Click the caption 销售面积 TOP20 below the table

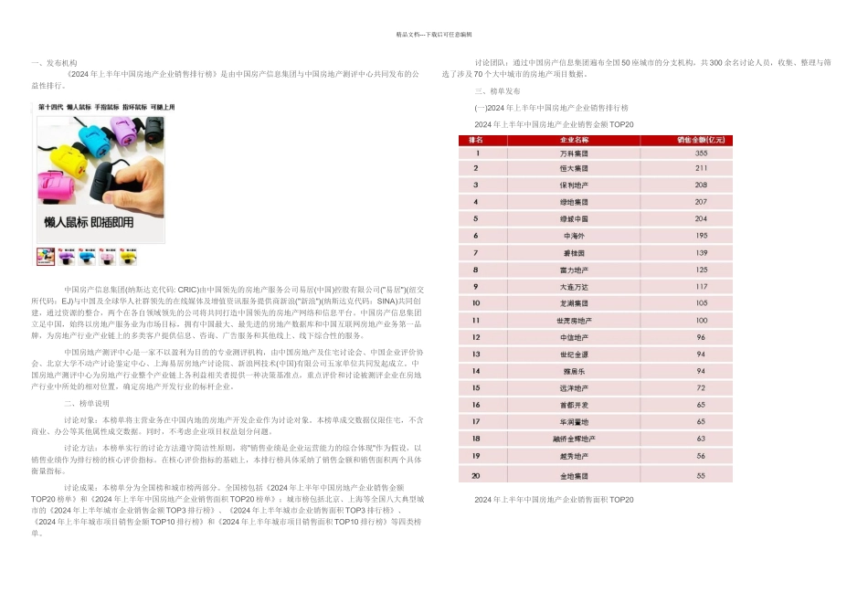click(554, 500)
